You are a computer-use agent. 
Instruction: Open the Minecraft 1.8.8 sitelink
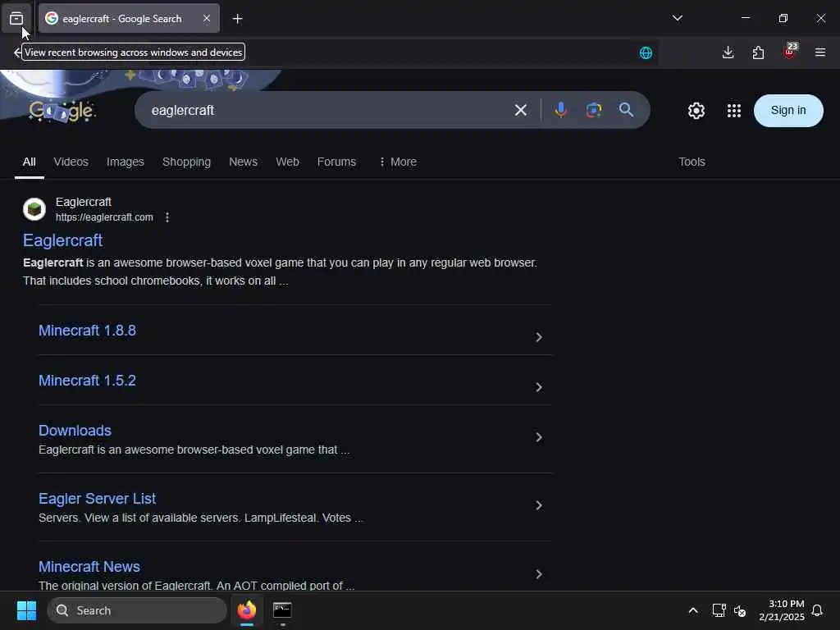[x=87, y=331]
